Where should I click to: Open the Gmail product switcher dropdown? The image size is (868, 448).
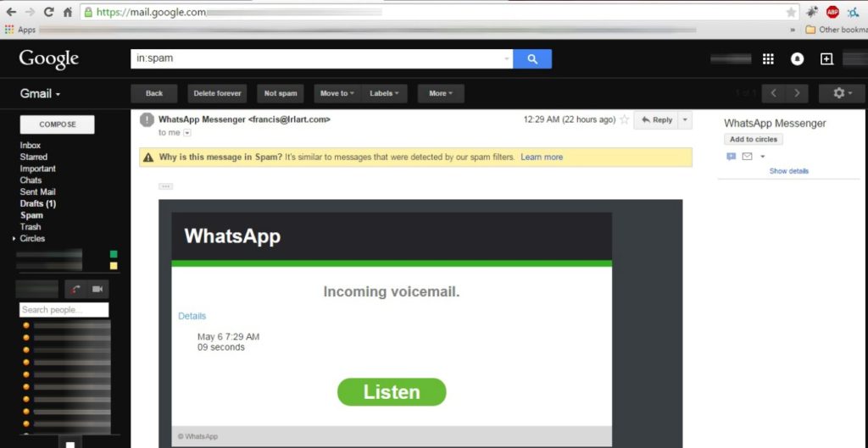coord(40,93)
